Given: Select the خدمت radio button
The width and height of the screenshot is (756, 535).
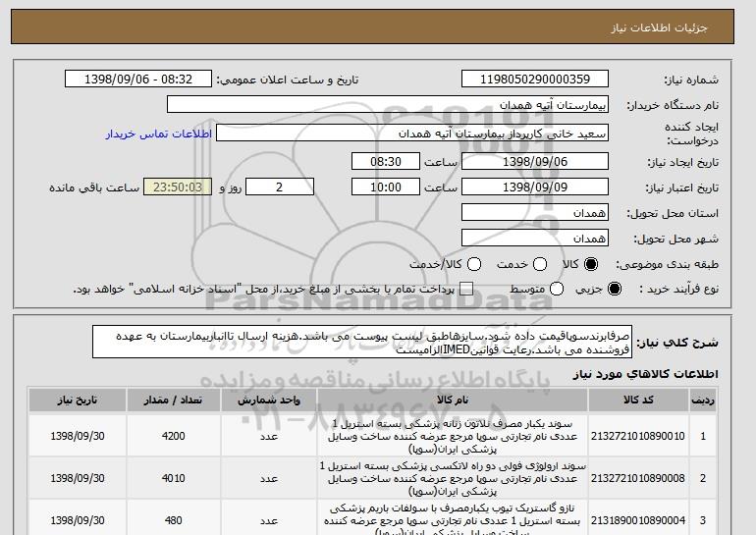Looking at the screenshot, I should click(540, 264).
